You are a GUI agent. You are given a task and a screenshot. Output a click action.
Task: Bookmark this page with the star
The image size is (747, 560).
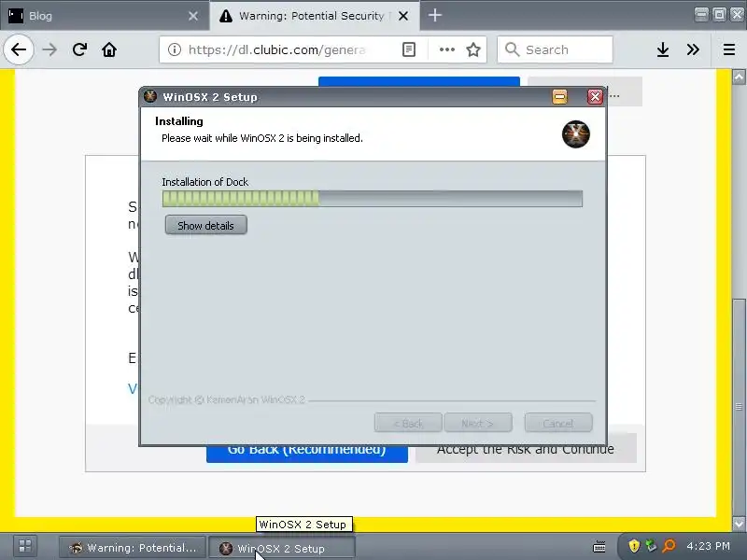coord(473,49)
